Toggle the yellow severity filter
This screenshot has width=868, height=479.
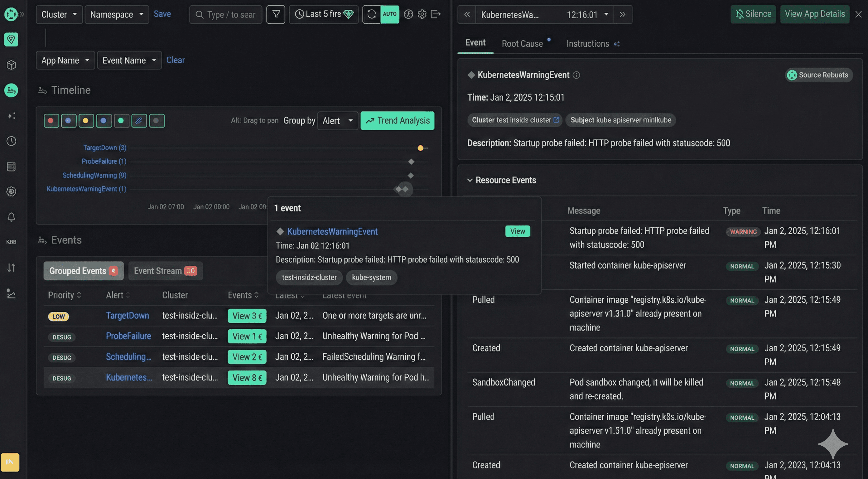86,121
